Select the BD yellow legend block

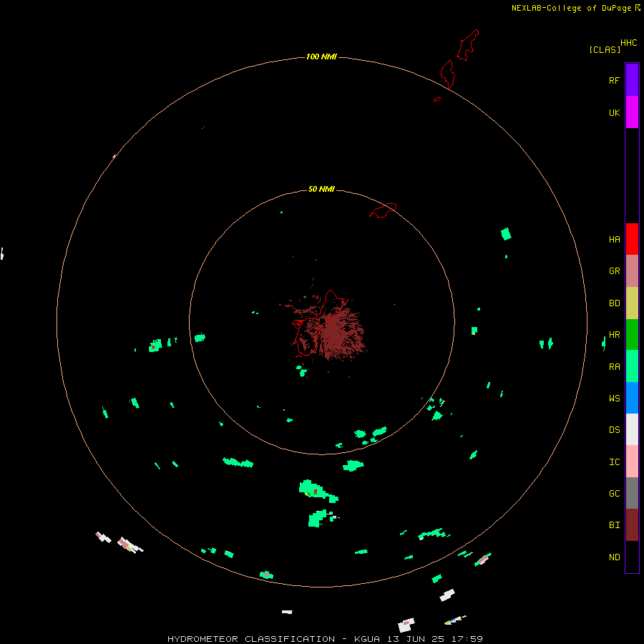pos(632,303)
